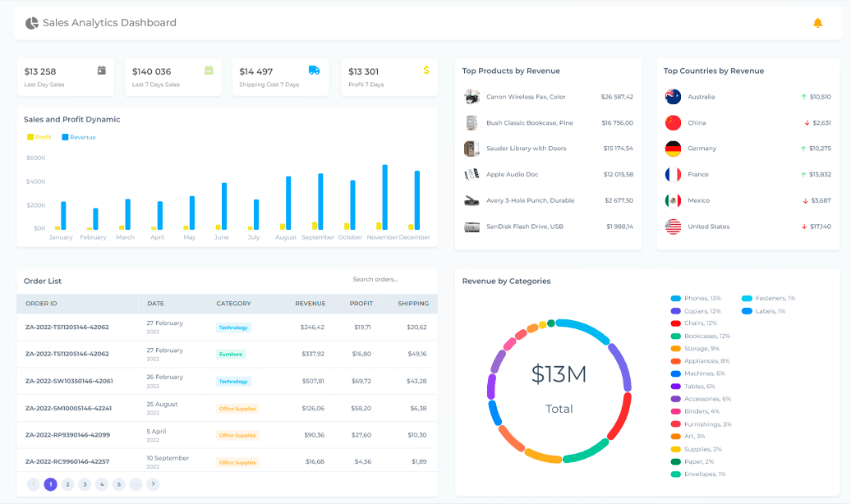Click Technology tag on the 26 February order
Screen dimensions: 851x504
click(x=233, y=382)
